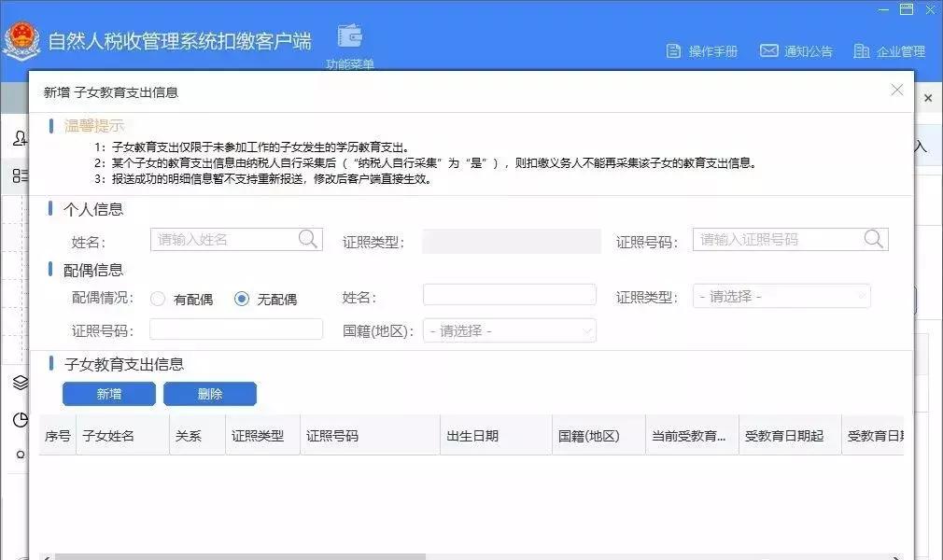The height and width of the screenshot is (560, 943).
Task: Click the add-person icon in the left sidebar
Action: (x=21, y=138)
